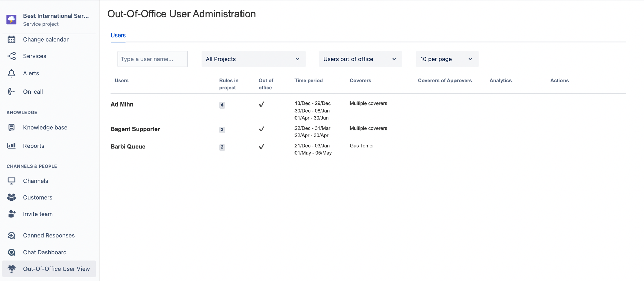Click time period 22/Dec - 31/Mar
Screen dimensions: 644x281
click(312, 128)
